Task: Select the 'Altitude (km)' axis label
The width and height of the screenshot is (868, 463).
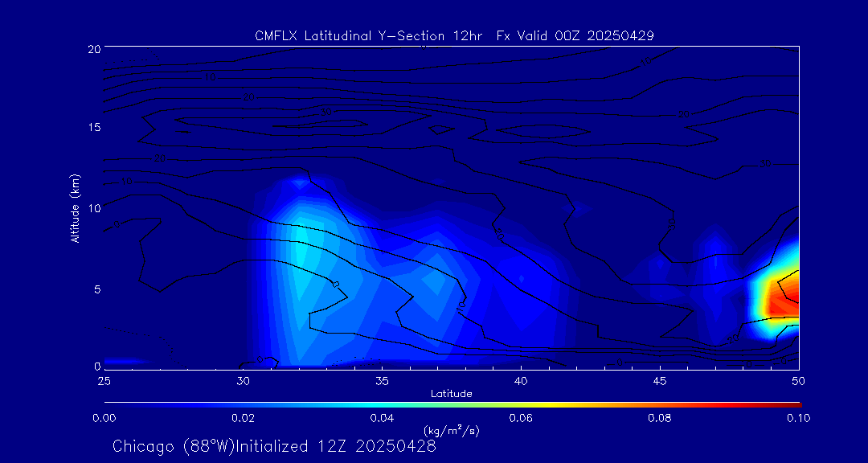Action: [x=74, y=208]
